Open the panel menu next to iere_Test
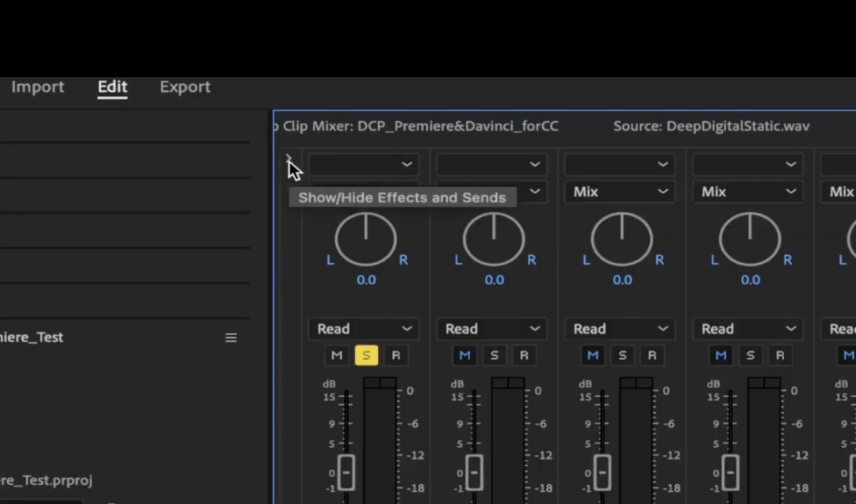The height and width of the screenshot is (504, 856). [x=231, y=337]
